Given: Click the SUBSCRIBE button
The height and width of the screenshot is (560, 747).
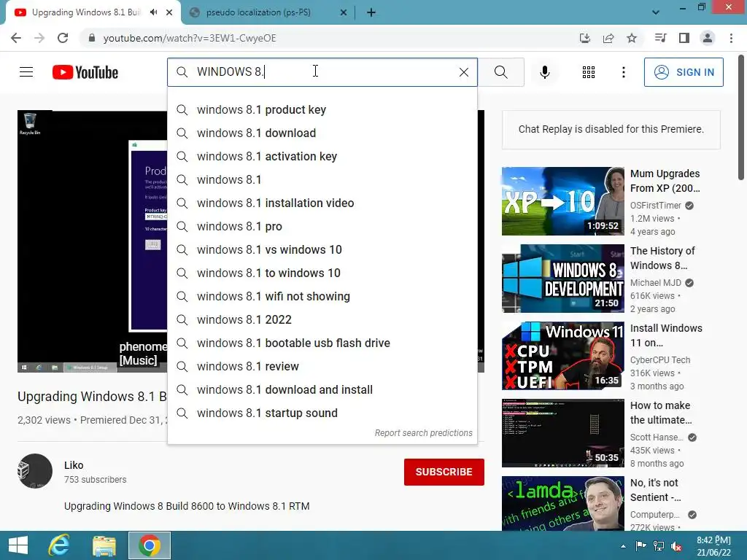Looking at the screenshot, I should pos(444,472).
